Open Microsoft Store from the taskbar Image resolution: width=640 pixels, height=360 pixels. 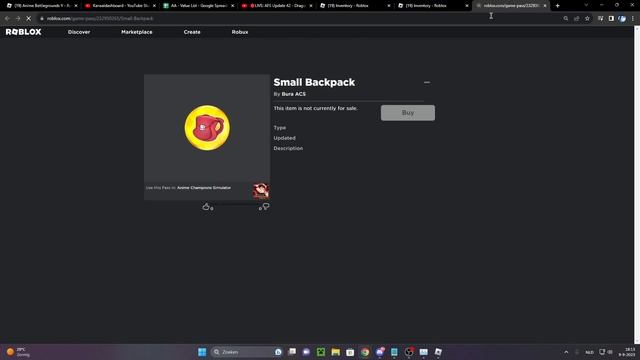tap(350, 352)
